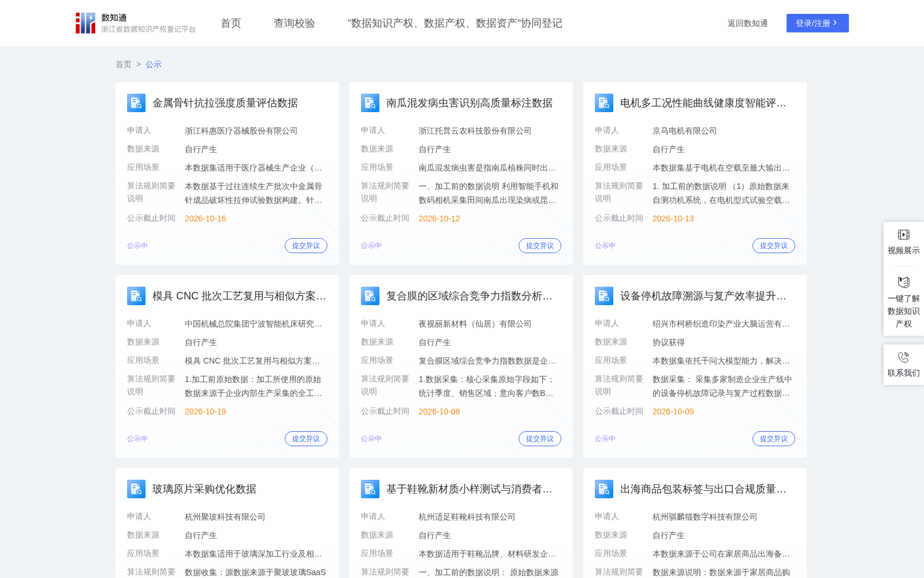Open the 模具 CNC 批次工艺复用与相似方案 title

pos(239,296)
